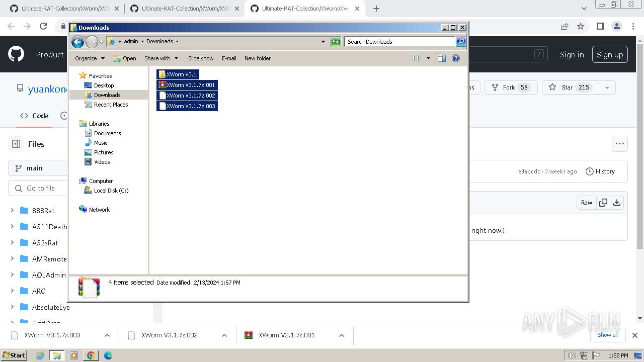The height and width of the screenshot is (362, 644).
Task: Reload the Chrome page
Action: coord(43,26)
